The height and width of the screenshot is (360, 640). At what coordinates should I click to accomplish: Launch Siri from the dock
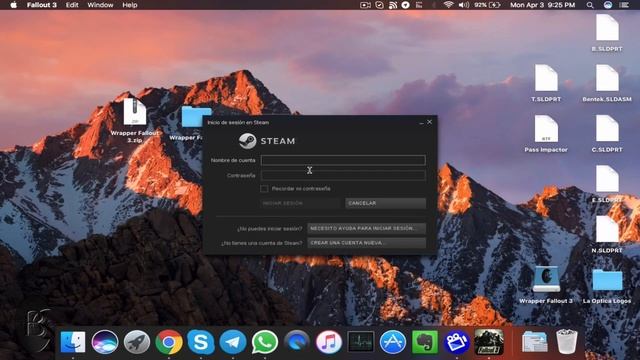pyautogui.click(x=105, y=342)
